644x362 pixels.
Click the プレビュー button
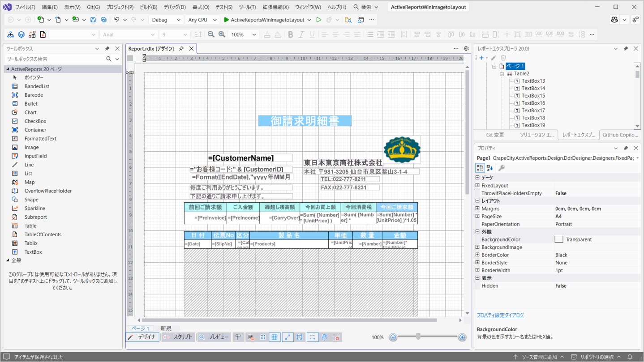(214, 337)
